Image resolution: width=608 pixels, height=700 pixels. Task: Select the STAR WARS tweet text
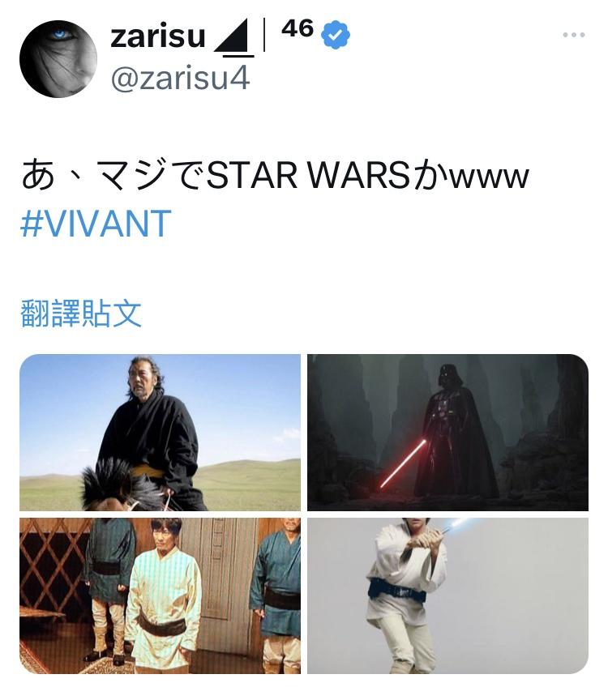point(275,175)
